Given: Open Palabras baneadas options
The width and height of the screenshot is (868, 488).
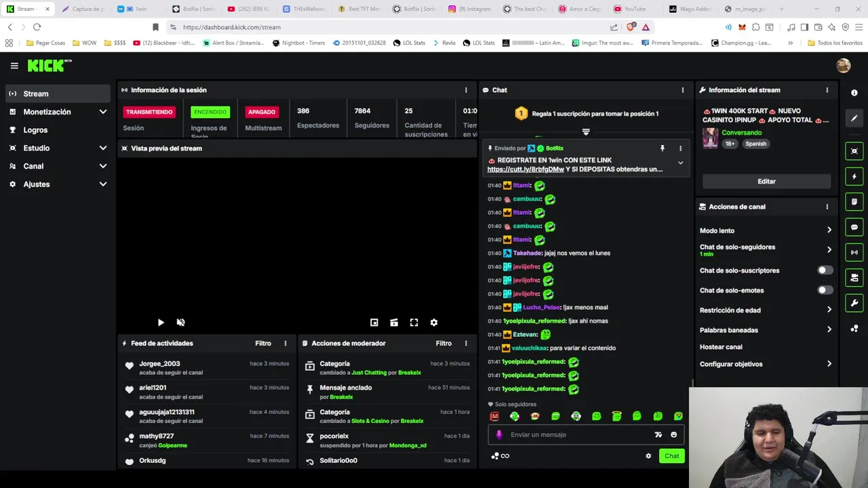Looking at the screenshot, I should tap(766, 330).
